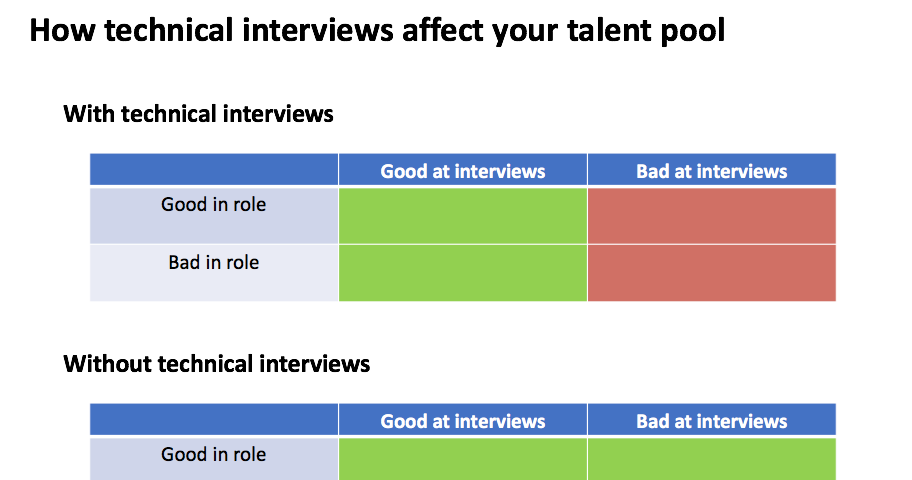The width and height of the screenshot is (912, 480).
Task: Select lower table's 'Good at interviews' header
Action: coord(462,421)
